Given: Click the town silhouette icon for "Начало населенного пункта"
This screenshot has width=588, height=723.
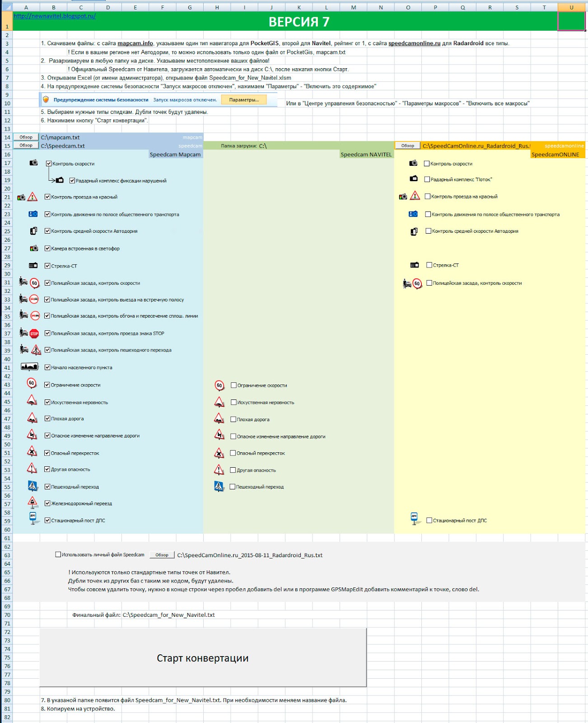Looking at the screenshot, I should point(29,366).
